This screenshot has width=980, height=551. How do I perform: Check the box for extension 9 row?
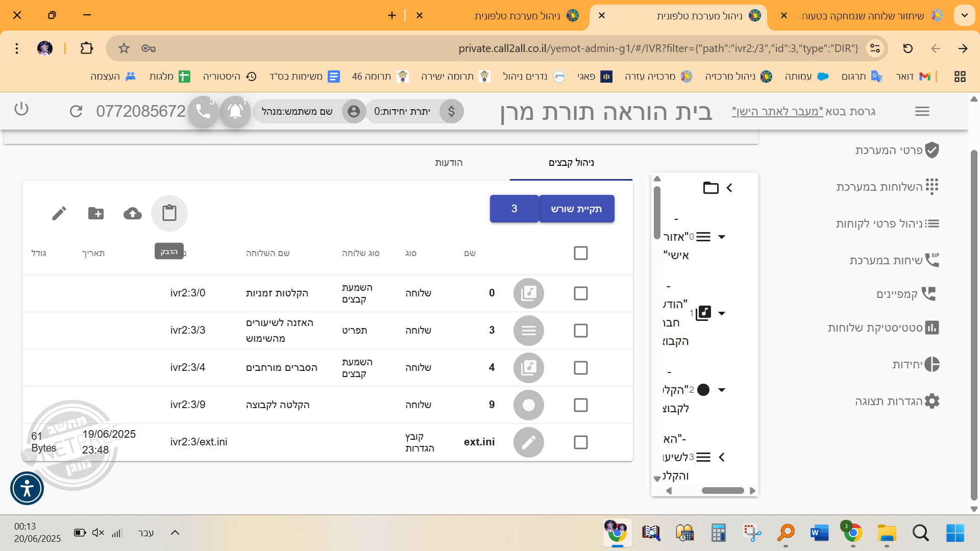point(581,405)
